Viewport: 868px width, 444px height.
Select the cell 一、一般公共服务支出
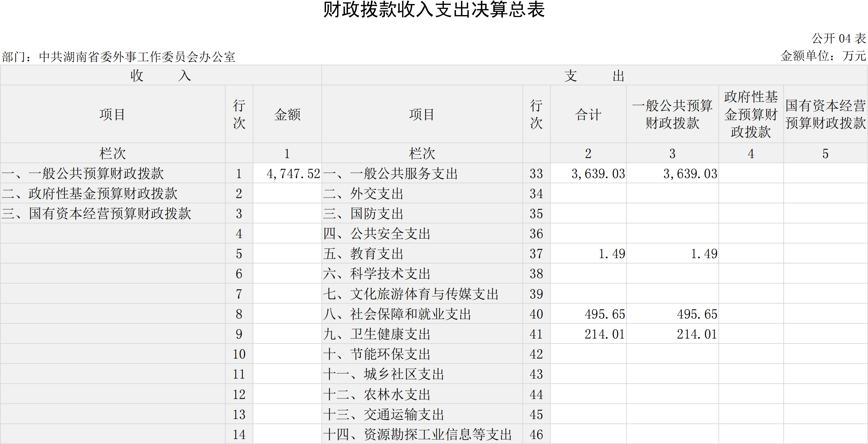coord(422,173)
